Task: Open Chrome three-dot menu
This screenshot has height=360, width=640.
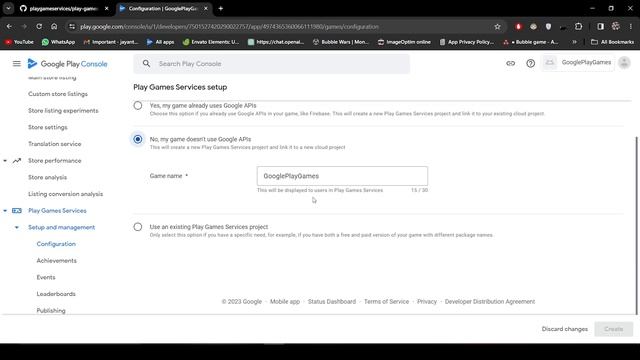Action: [x=631, y=27]
